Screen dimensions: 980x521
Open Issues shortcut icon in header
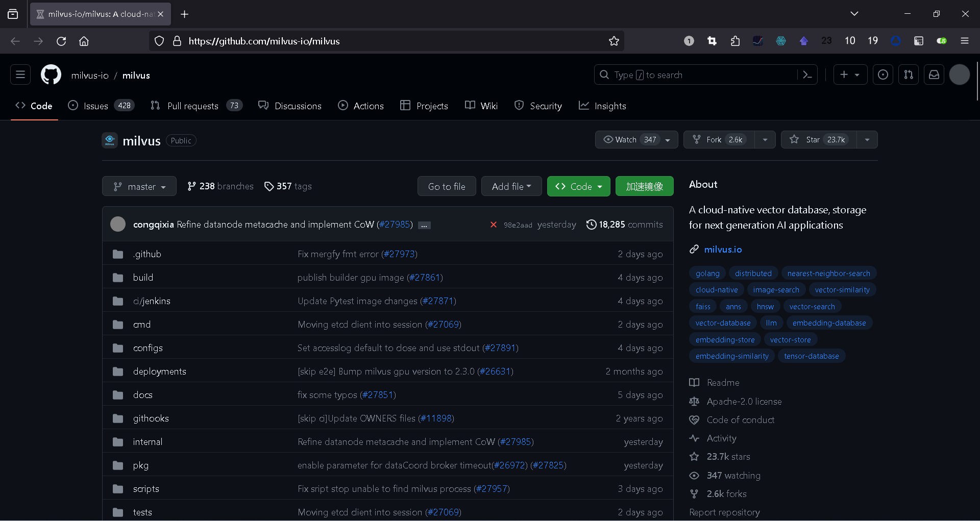tap(883, 75)
